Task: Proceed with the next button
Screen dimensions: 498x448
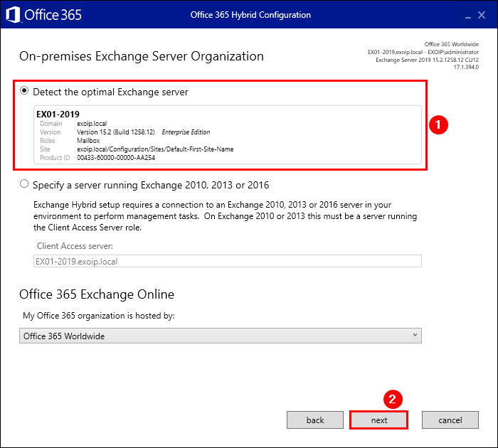Action: 378,420
